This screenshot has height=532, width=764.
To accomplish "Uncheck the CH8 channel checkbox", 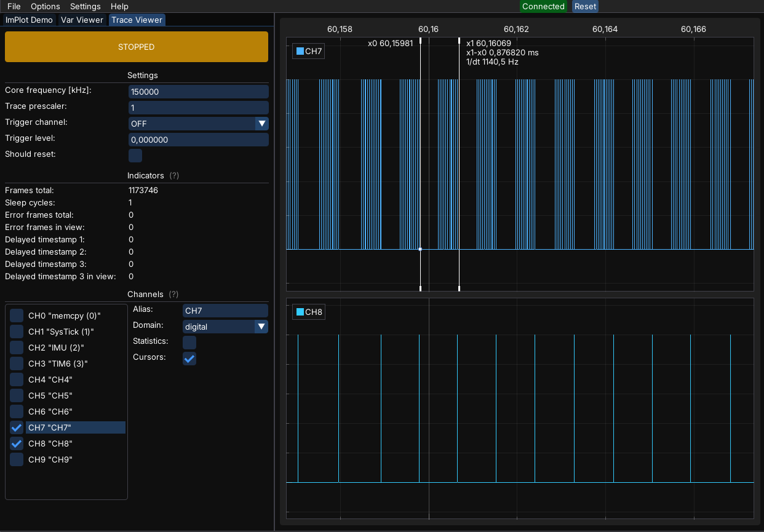I will [17, 443].
